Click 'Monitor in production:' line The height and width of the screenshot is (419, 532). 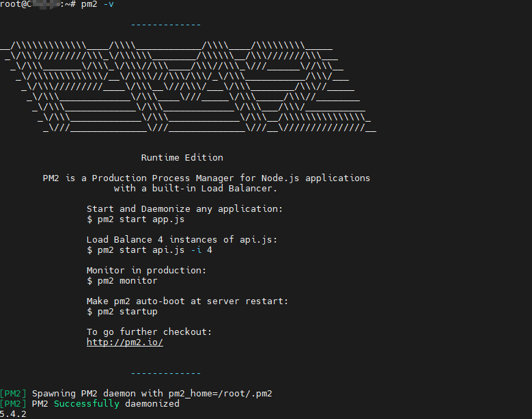click(x=146, y=271)
